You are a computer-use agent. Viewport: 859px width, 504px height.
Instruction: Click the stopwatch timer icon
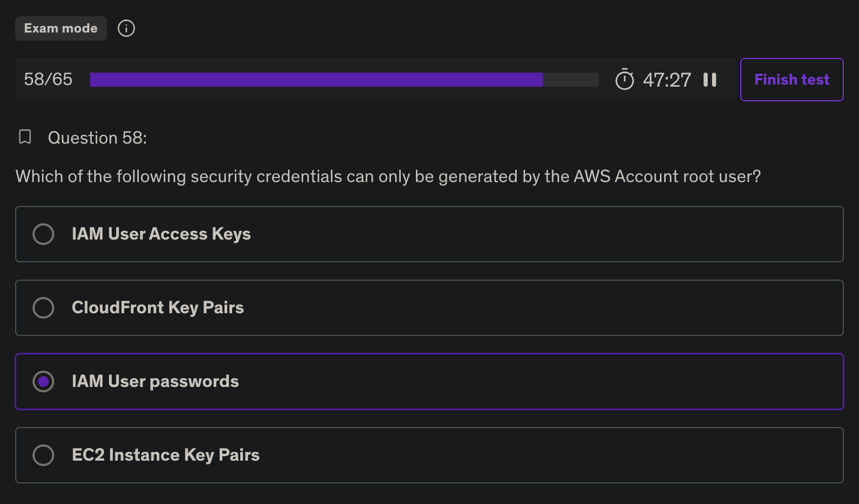[x=624, y=80]
